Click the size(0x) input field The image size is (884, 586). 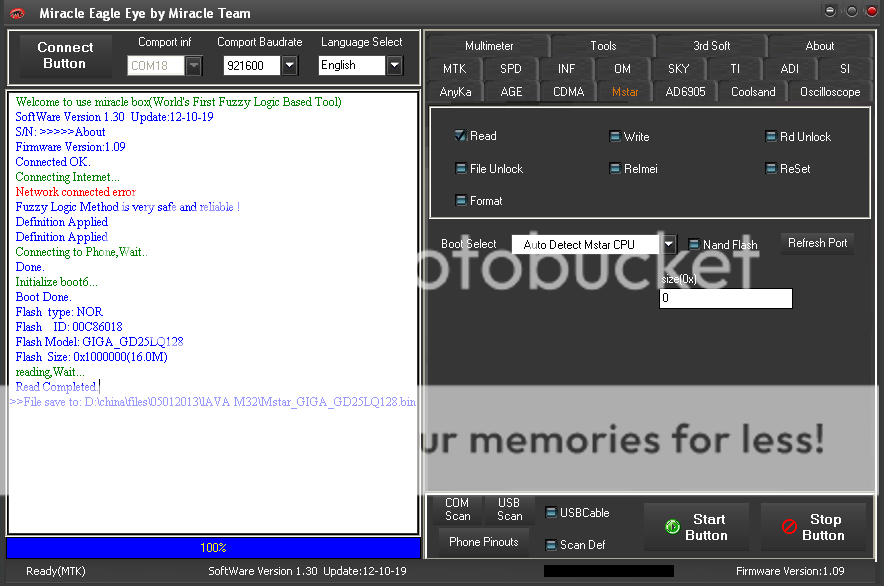click(726, 298)
